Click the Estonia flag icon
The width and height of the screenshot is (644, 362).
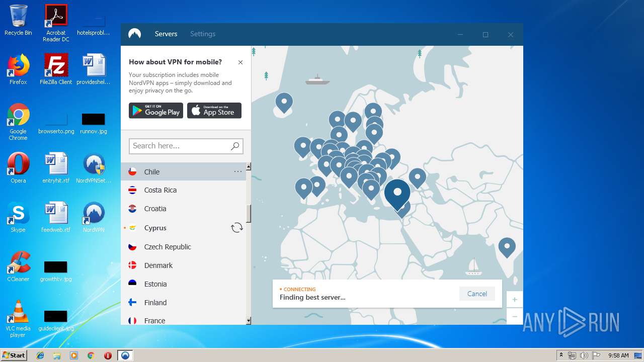(x=132, y=284)
